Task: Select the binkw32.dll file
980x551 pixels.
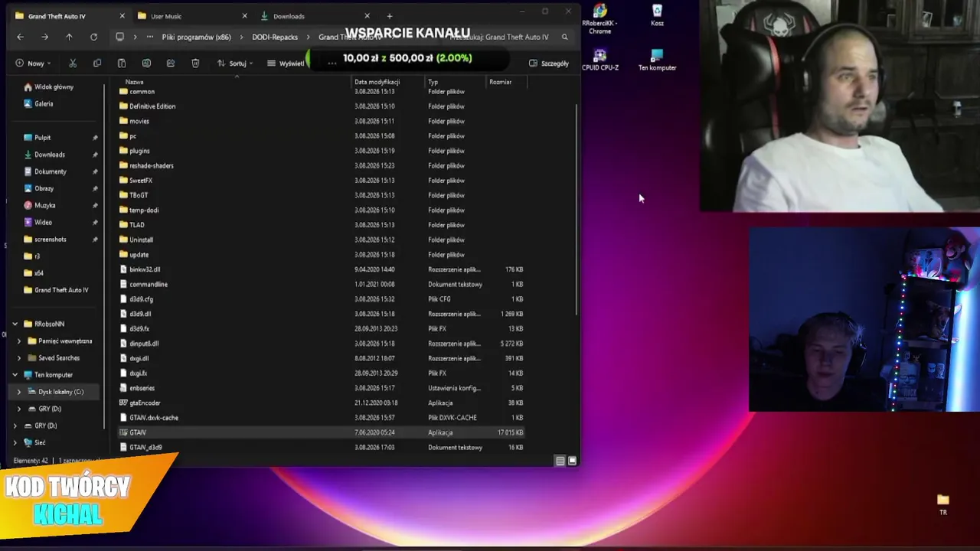Action: pyautogui.click(x=145, y=269)
